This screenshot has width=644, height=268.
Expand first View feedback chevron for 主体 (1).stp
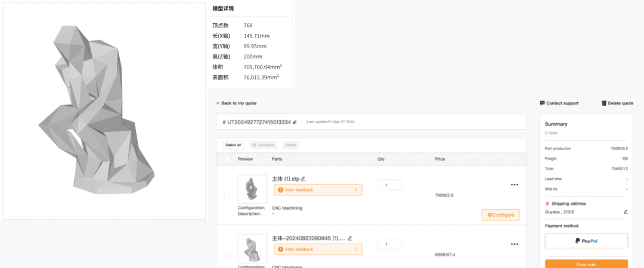tap(355, 190)
